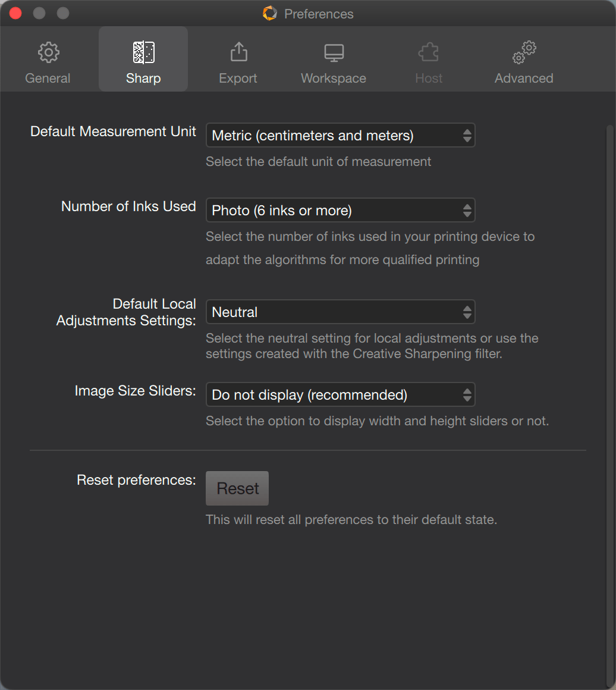
Task: Select the Sharp preferences icon
Action: click(x=143, y=52)
